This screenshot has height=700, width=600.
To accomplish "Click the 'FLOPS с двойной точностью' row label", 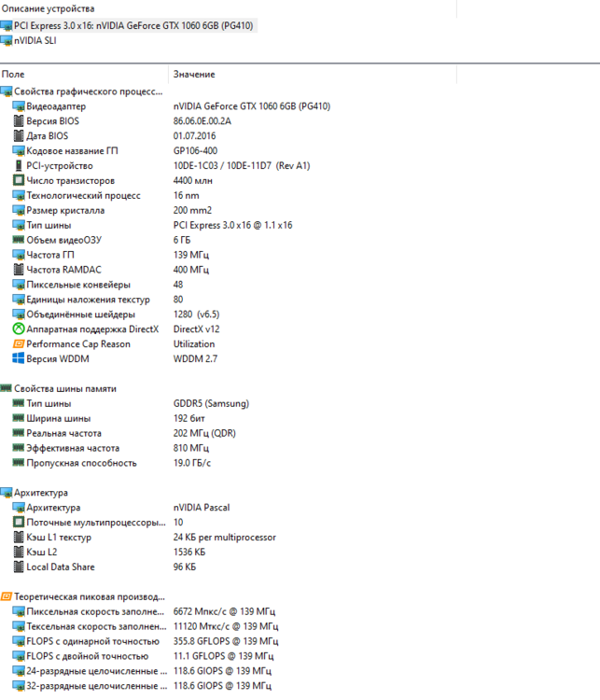I will 88,656.
